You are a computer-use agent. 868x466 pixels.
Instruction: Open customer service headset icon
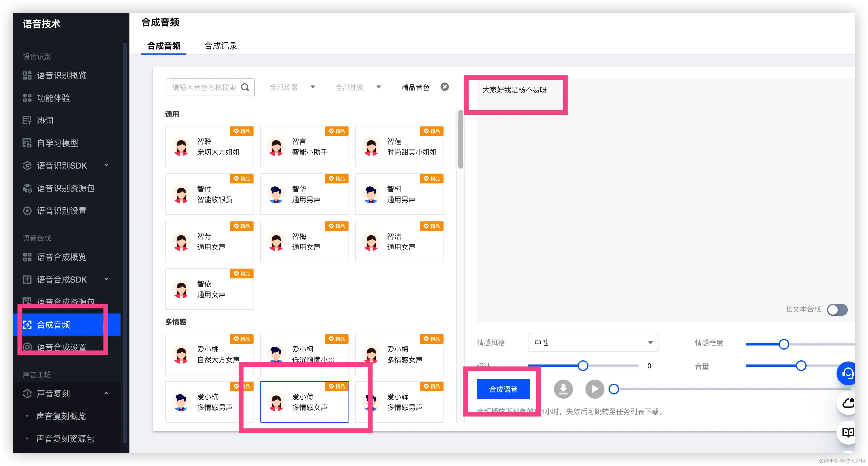click(x=848, y=373)
